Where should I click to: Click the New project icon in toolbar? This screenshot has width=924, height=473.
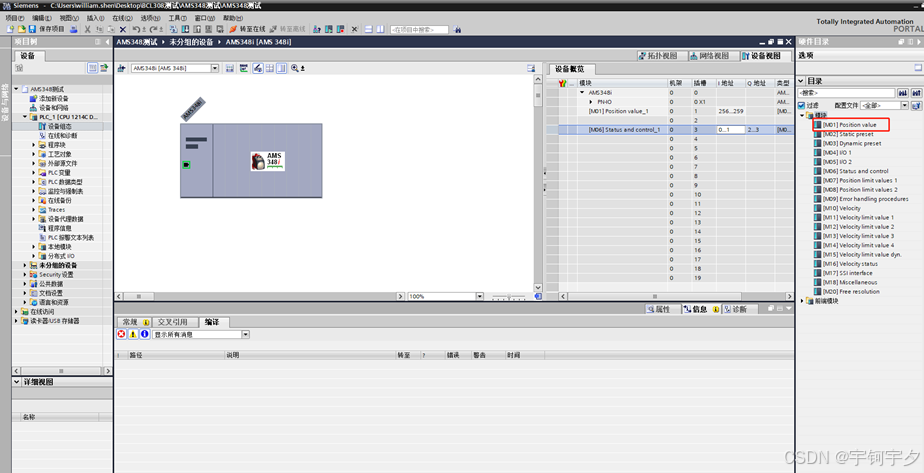[10, 29]
